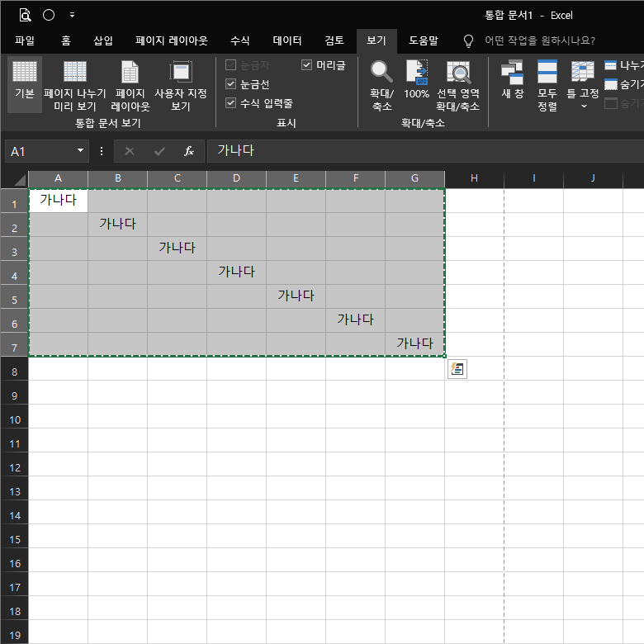Confirm entry with the checkmark button
This screenshot has height=644, width=644.
[x=159, y=152]
